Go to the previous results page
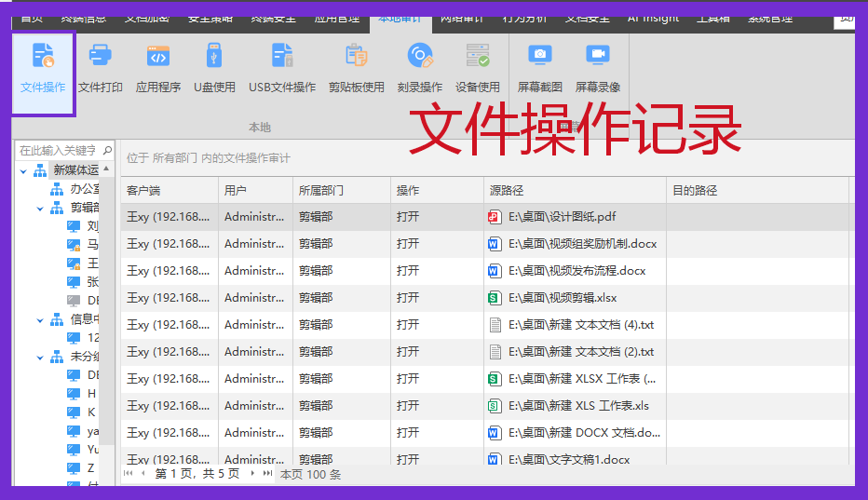Screen dimensions: 868x500 point(143,473)
